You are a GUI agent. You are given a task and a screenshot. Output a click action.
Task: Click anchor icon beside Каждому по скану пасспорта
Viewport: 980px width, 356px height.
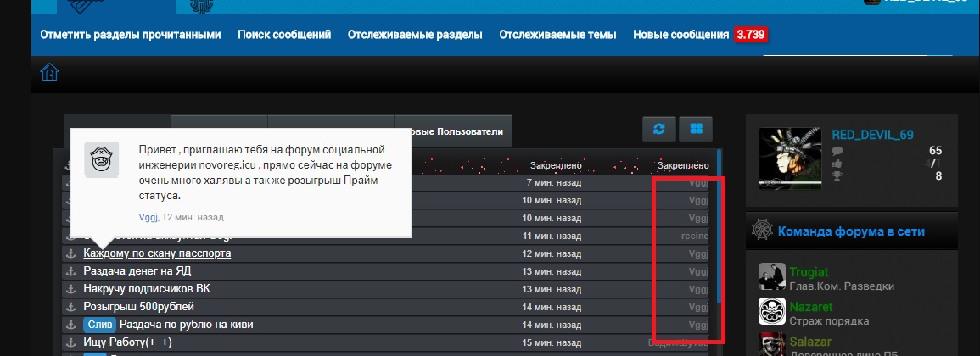point(70,253)
